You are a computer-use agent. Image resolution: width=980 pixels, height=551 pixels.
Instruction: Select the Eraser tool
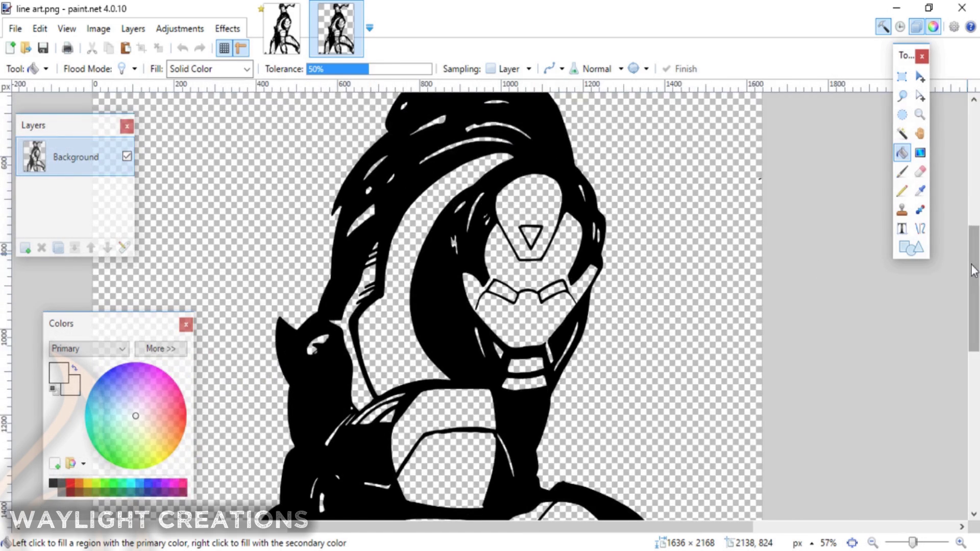(x=920, y=171)
